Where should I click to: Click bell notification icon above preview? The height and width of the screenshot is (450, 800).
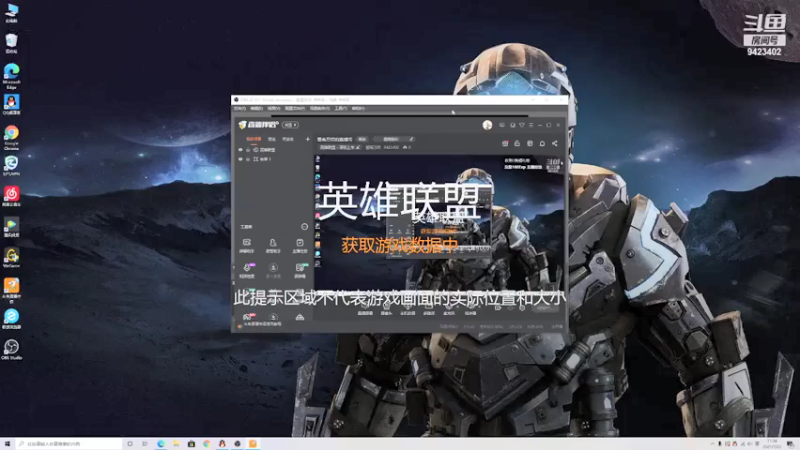coord(542,143)
